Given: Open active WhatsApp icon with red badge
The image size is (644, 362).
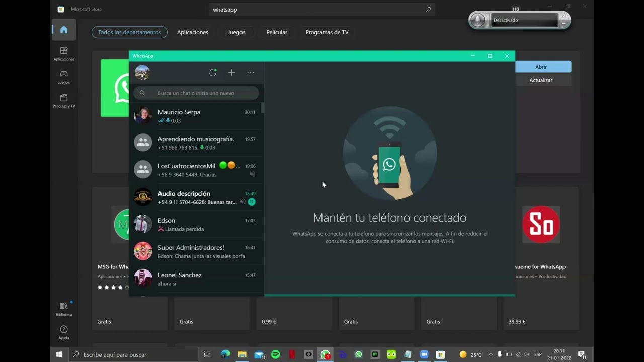Looking at the screenshot, I should tap(326, 354).
